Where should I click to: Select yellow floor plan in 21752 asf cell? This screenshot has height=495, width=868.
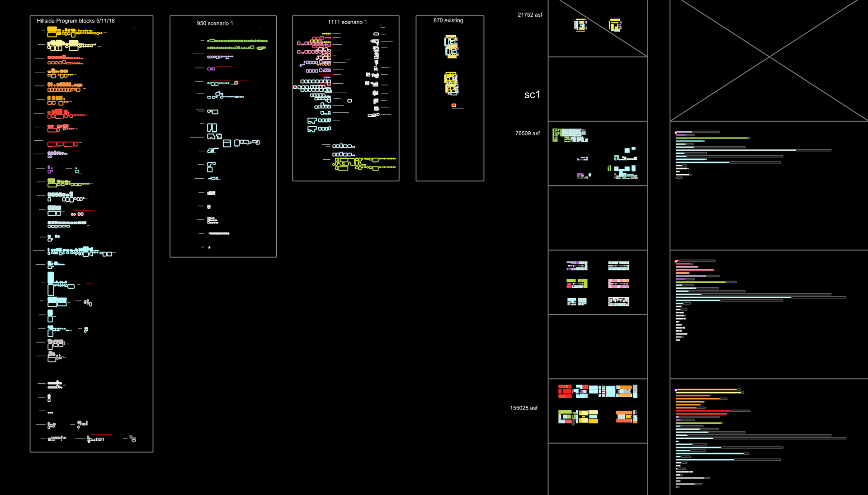[x=615, y=25]
